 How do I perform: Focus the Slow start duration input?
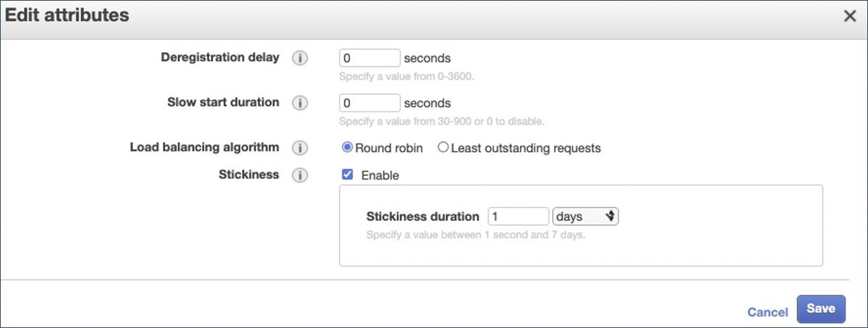point(370,103)
